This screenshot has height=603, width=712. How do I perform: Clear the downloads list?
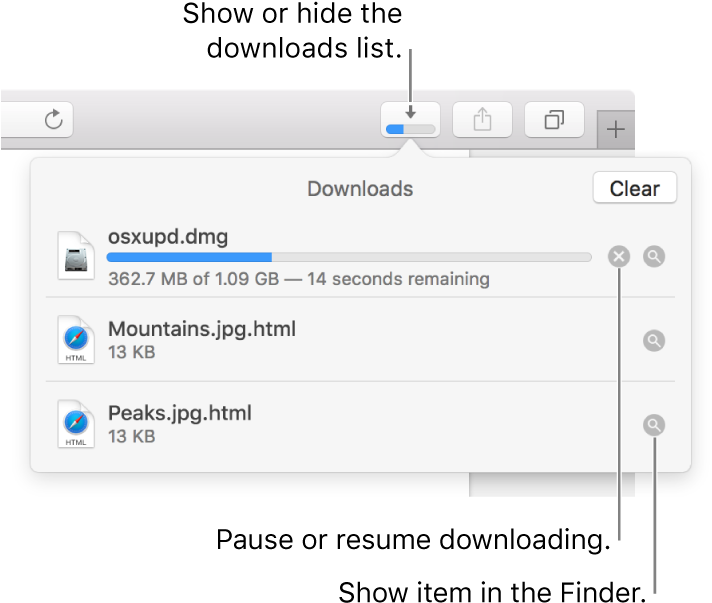(634, 188)
